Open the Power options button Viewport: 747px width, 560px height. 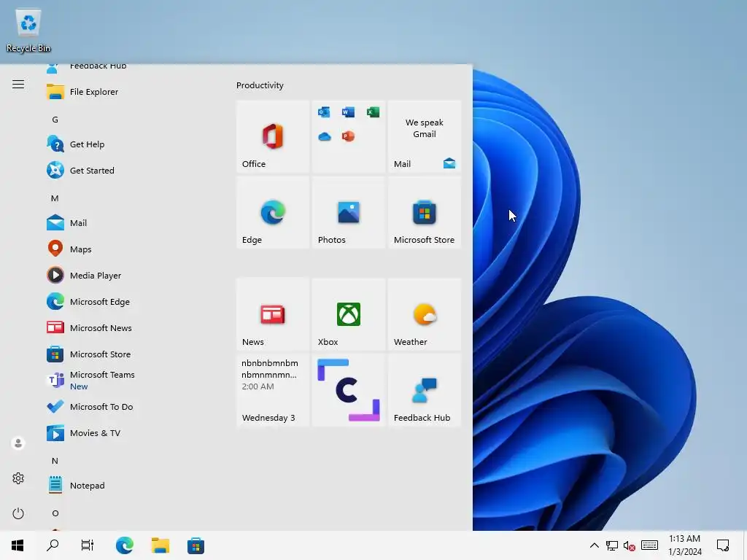(x=18, y=513)
